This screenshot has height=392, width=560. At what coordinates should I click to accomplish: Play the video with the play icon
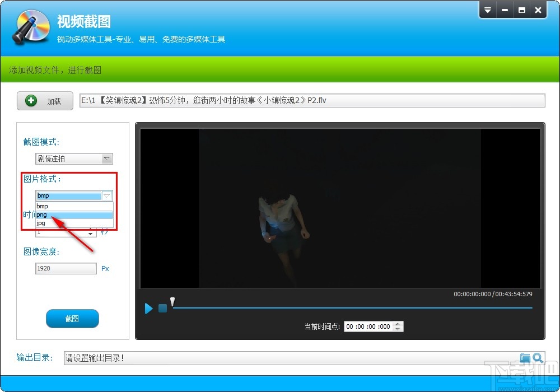(x=148, y=308)
